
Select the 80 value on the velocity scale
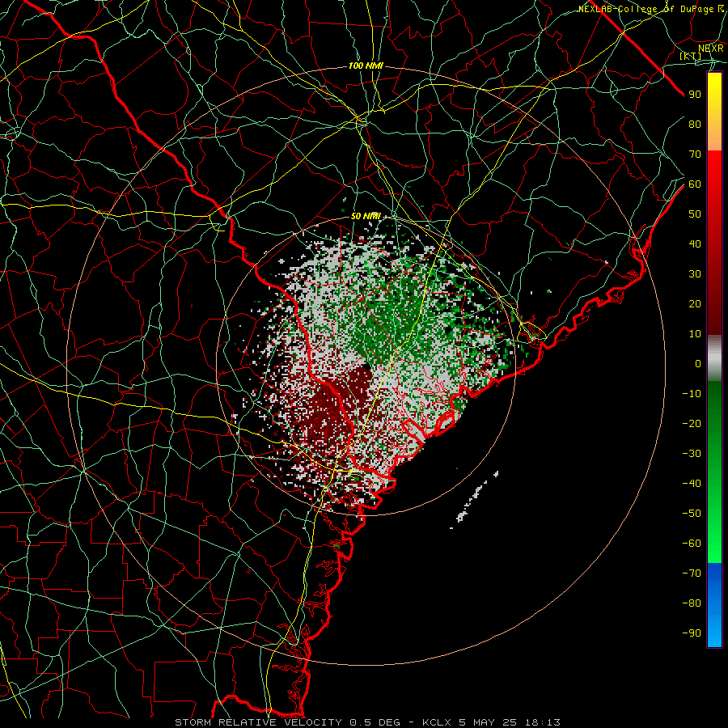click(x=695, y=125)
